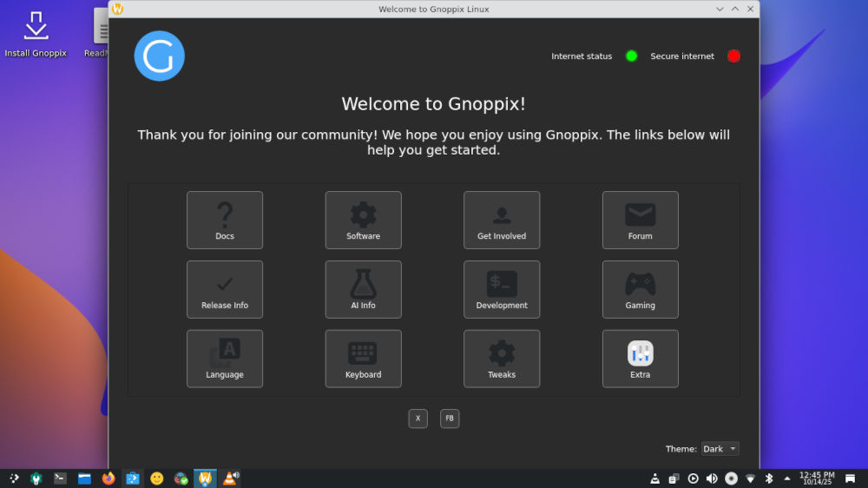Open the Docs tile
The image size is (868, 488).
pos(224,220)
